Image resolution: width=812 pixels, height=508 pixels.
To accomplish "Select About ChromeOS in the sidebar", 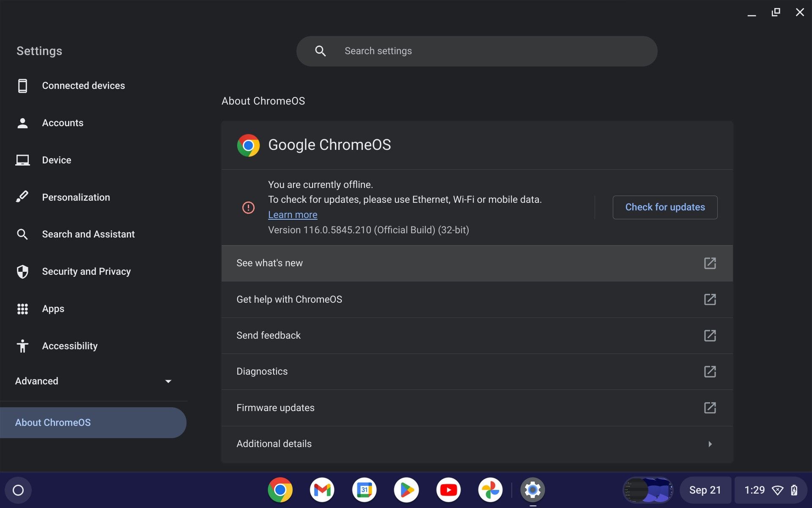I will [x=52, y=422].
